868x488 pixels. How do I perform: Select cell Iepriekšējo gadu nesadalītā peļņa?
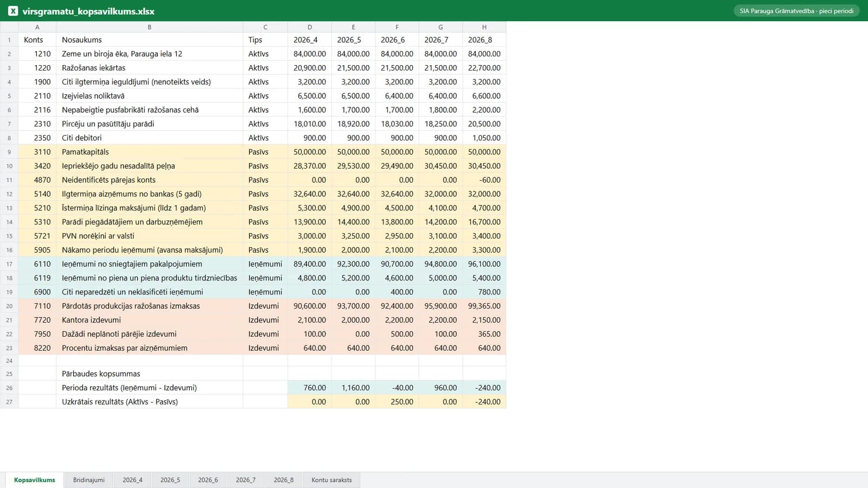pos(150,166)
